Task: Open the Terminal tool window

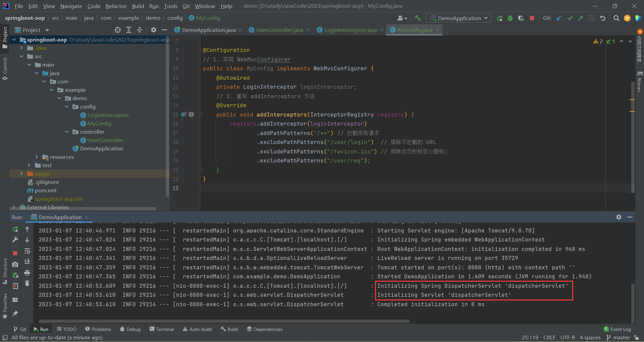Action: tap(162, 329)
